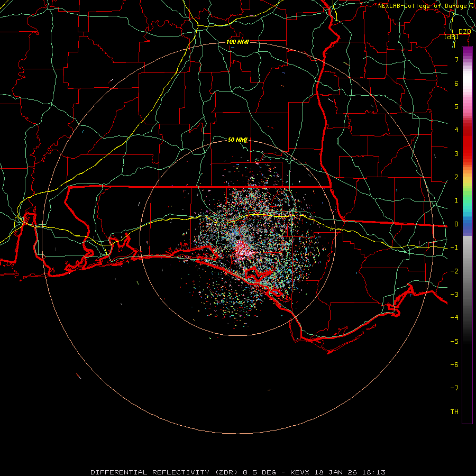Click the scale value "2" on legend
This screenshot has width=476, height=476.
pyautogui.click(x=456, y=177)
